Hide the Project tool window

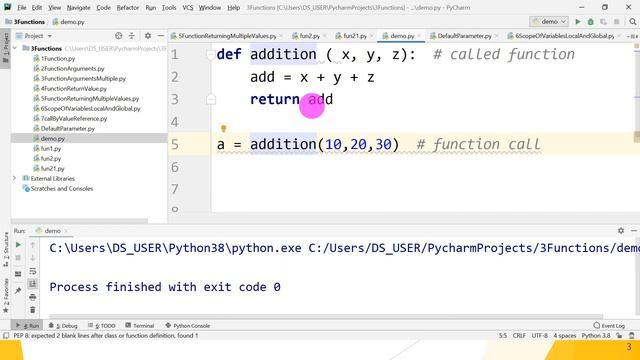point(160,36)
